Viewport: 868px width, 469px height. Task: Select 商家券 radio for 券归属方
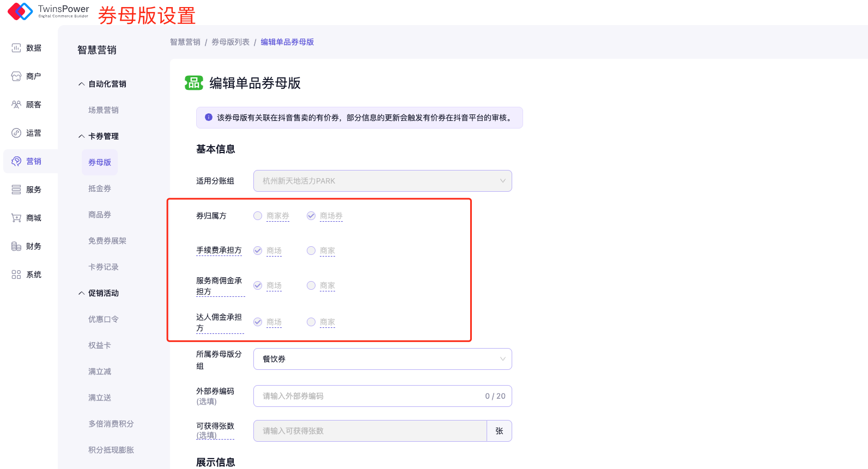click(258, 216)
